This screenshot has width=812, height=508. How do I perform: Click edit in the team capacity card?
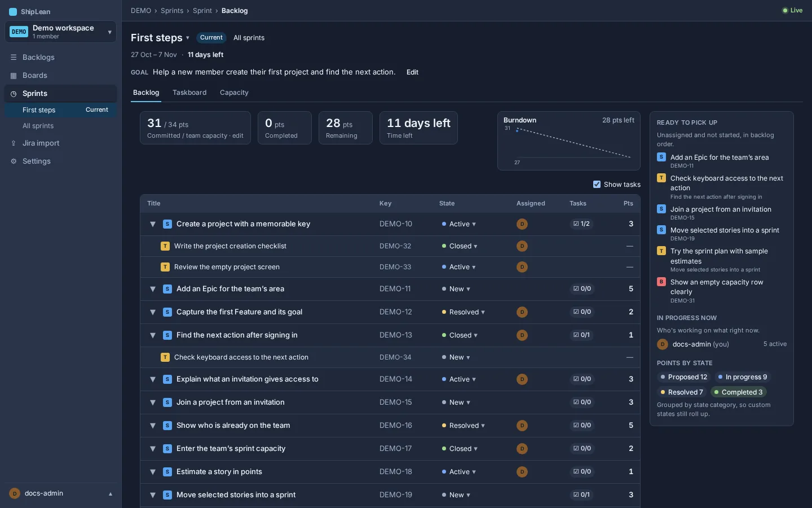coord(238,136)
